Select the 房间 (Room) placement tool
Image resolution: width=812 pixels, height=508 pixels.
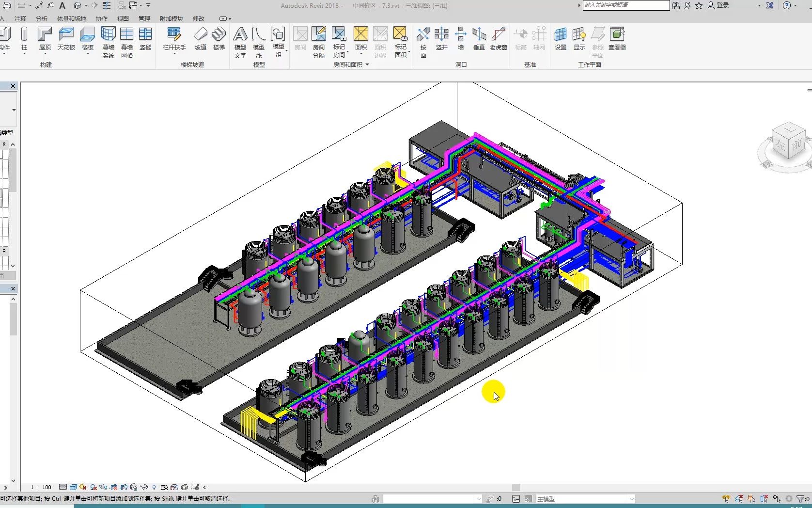[300, 39]
